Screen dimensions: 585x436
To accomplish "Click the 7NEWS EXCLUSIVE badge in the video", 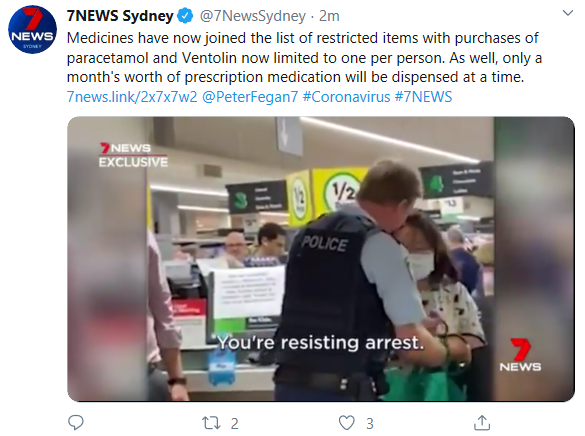I will pyautogui.click(x=133, y=155).
